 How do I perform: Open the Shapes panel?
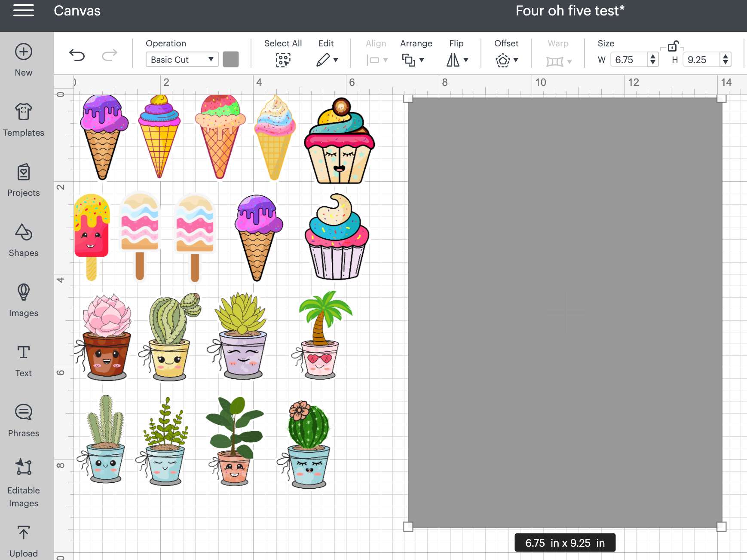24,240
